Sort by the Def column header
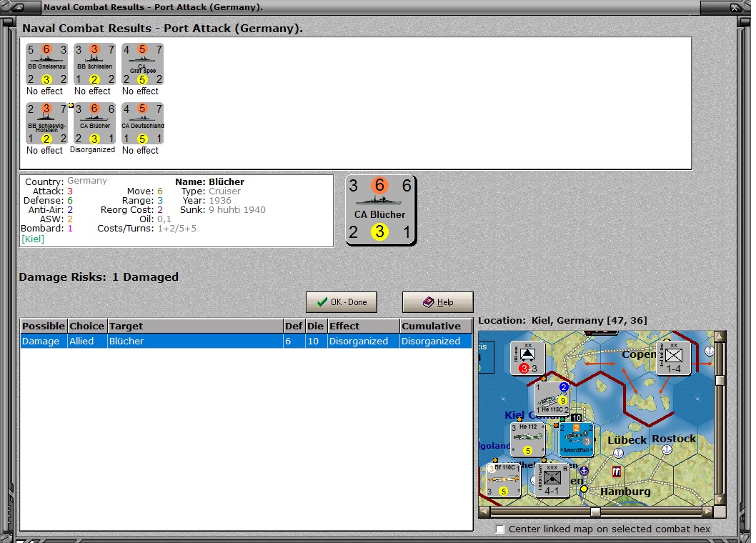 coord(294,326)
